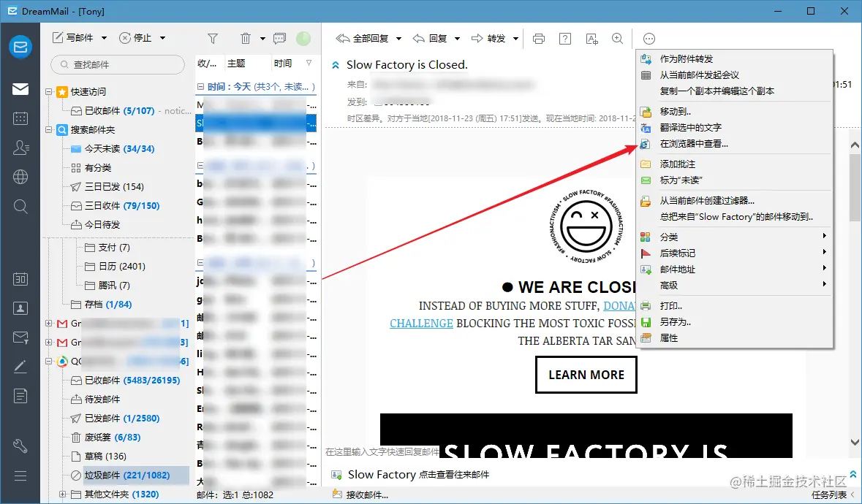Open the dropdown arrow beside 停止
Image resolution: width=862 pixels, height=504 pixels.
pos(163,38)
